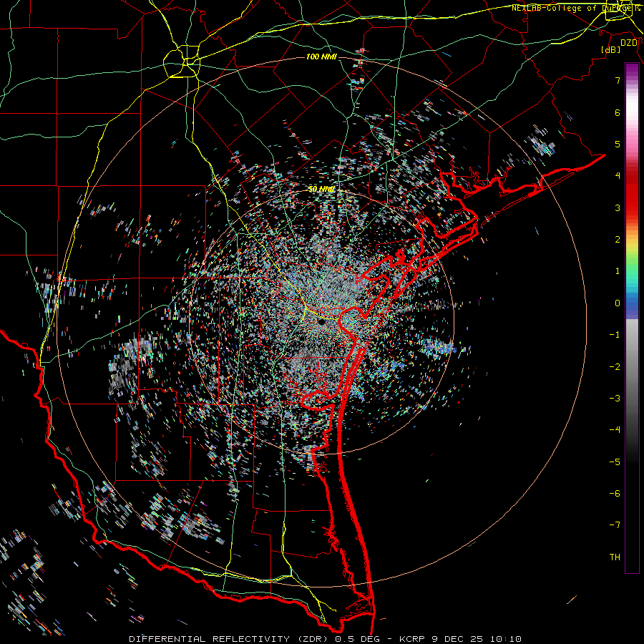This screenshot has height=644, width=644.
Task: Click the '2' value on the color scale
Action: [618, 240]
